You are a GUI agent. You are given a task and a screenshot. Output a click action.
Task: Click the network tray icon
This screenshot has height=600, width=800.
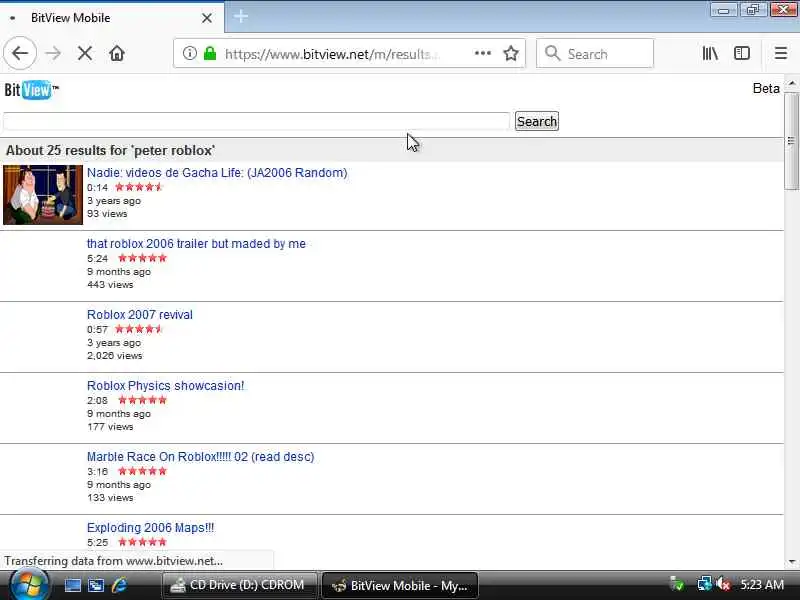pyautogui.click(x=705, y=584)
